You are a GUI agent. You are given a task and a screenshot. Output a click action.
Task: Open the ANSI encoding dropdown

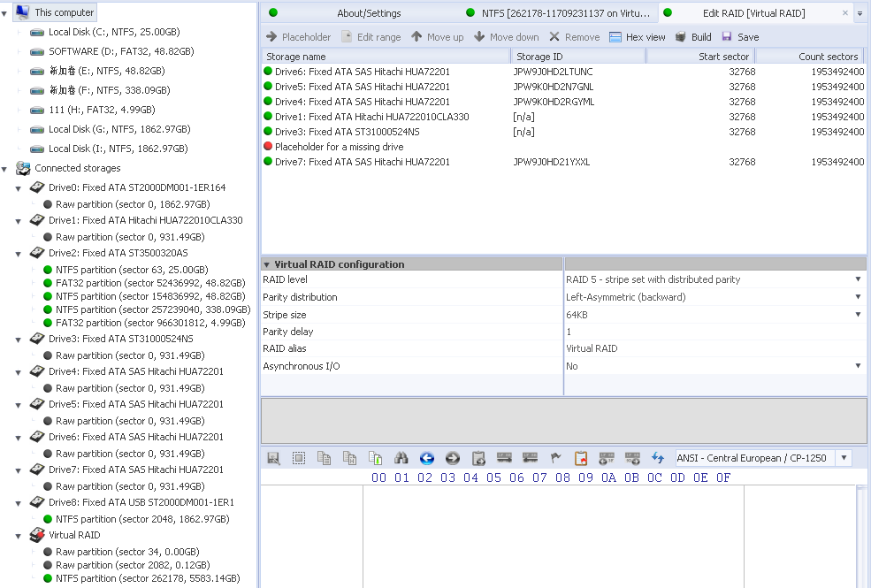pyautogui.click(x=844, y=458)
